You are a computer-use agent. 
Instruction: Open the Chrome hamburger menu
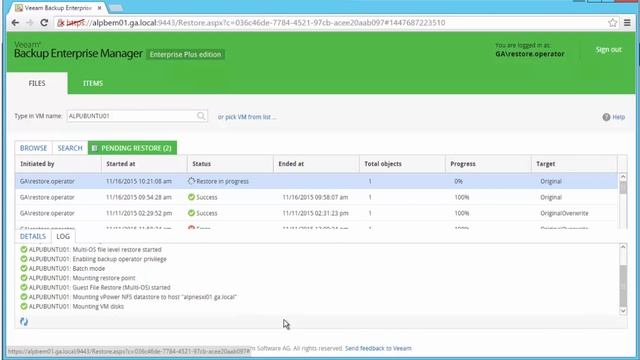click(x=627, y=23)
